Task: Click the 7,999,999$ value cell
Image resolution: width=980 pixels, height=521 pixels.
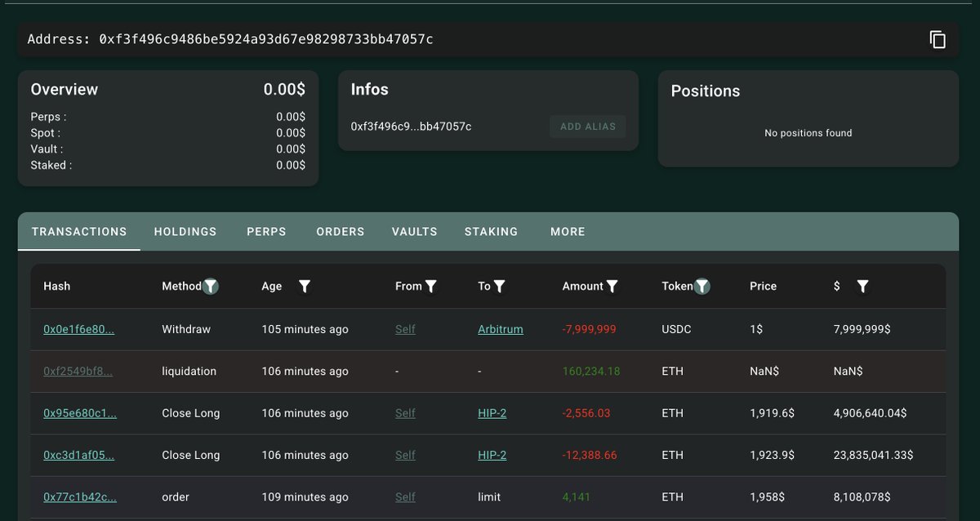Action: (x=862, y=329)
